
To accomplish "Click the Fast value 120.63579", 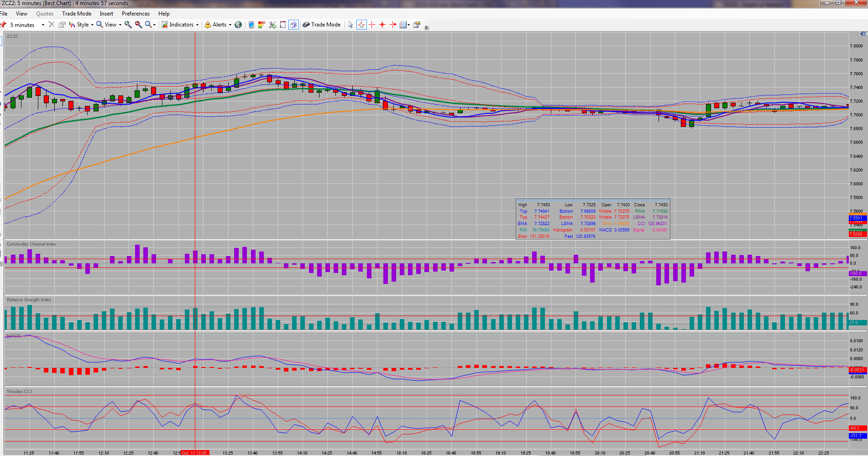I will (585, 236).
